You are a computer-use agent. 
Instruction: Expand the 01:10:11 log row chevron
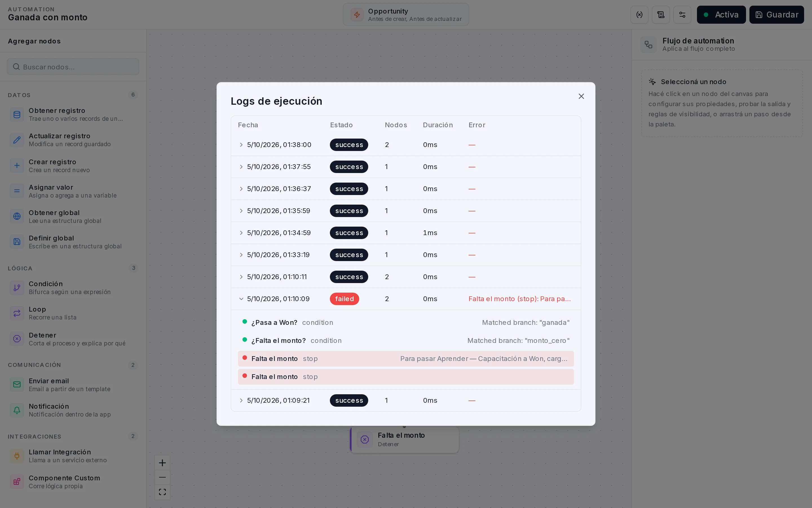pyautogui.click(x=241, y=277)
